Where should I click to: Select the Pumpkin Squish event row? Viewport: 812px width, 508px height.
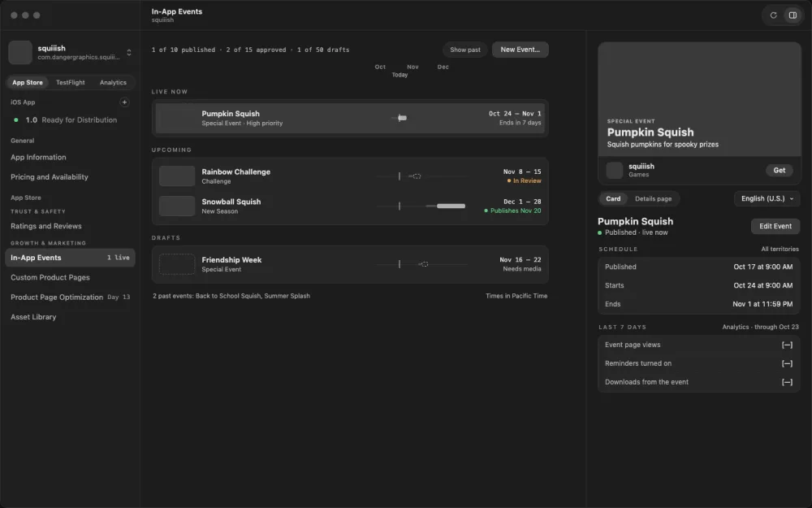(350, 118)
